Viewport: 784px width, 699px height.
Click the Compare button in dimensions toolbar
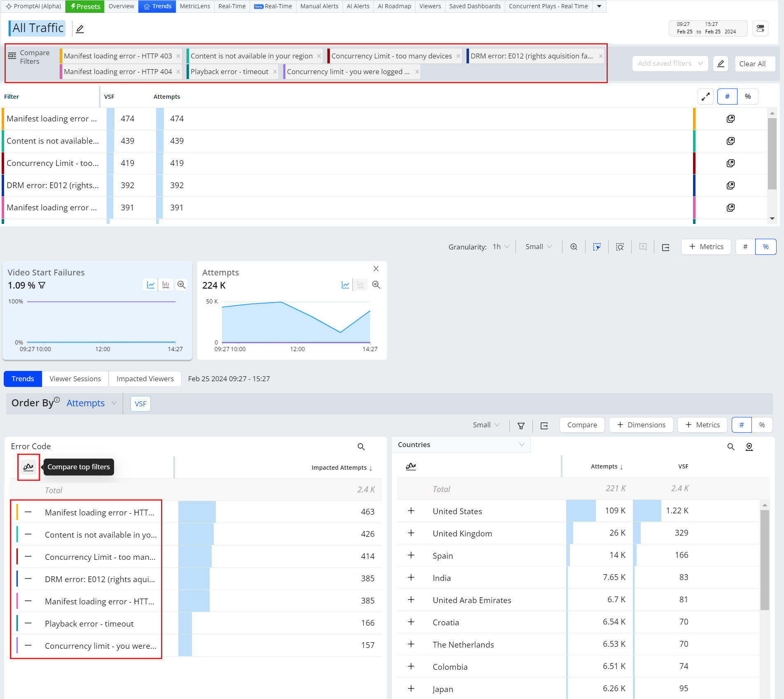click(582, 425)
